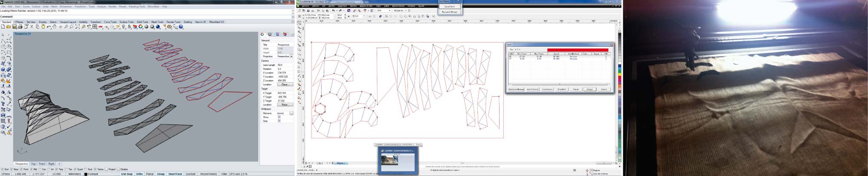Toggle the Near osnap checkbox
Image resolution: width=868 pixels, height=176 pixels.
[x=11, y=169]
